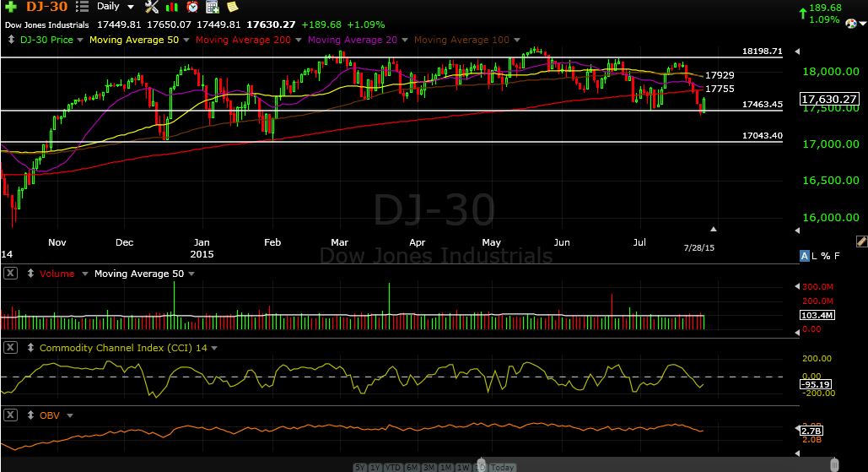This screenshot has width=868, height=472.
Task: Click the Moving Average 200 label
Action: [x=243, y=40]
